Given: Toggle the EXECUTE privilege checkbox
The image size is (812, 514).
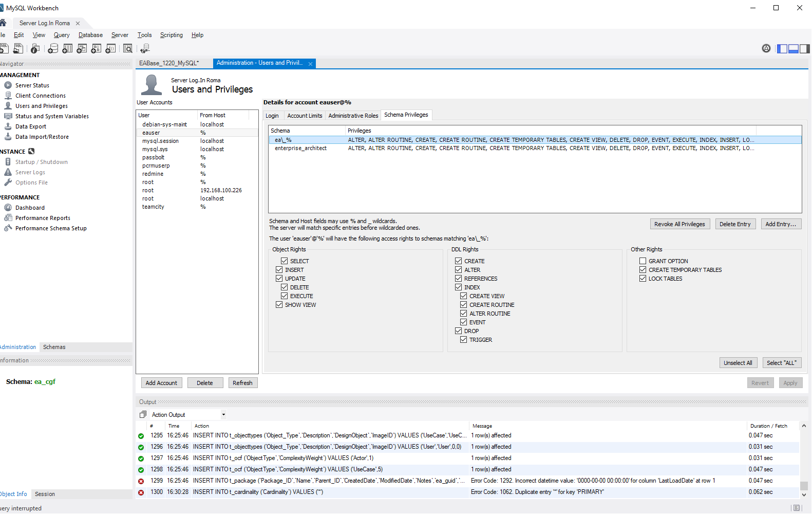Looking at the screenshot, I should coord(285,296).
